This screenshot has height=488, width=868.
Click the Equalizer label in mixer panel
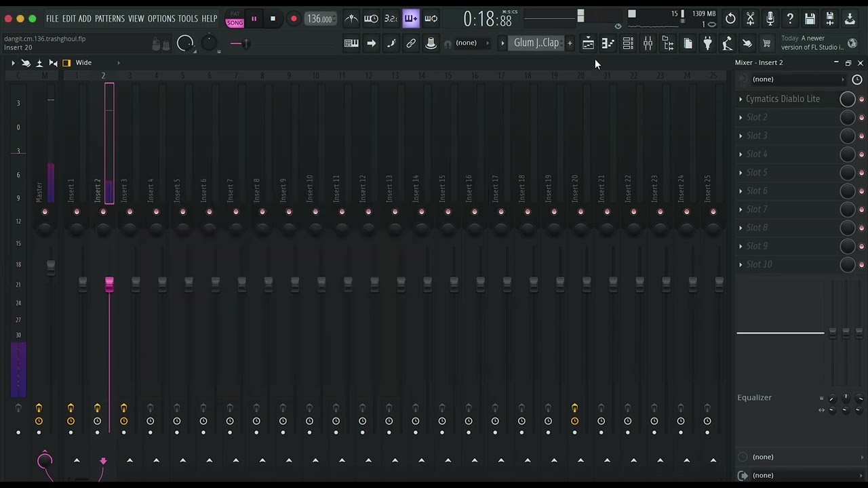755,398
